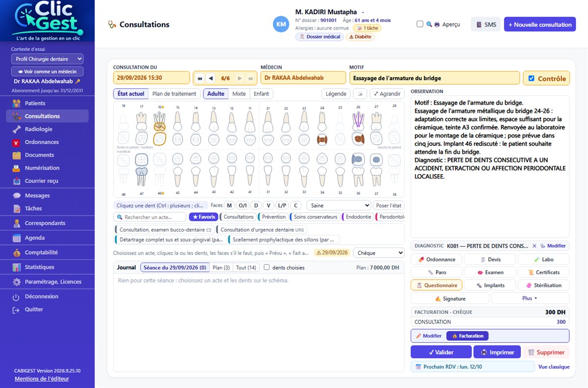588x388 pixels.
Task: Expand the Plus menu
Action: (x=530, y=298)
